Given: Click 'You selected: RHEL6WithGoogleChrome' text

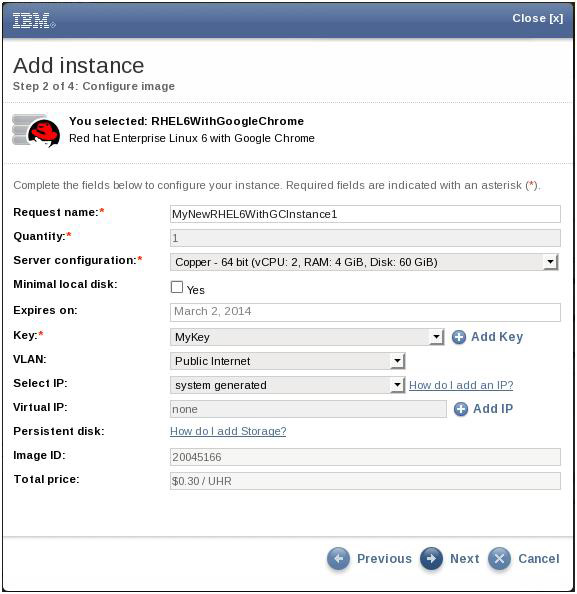Looking at the screenshot, I should point(186,121).
